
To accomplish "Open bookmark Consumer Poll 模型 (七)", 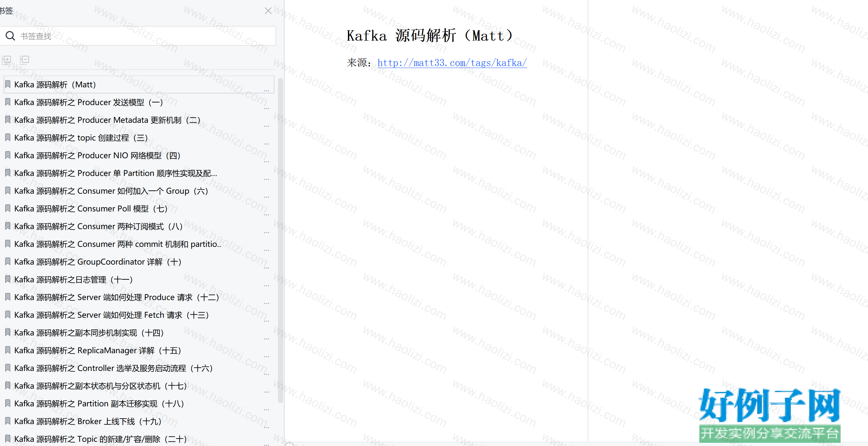I will 91,209.
